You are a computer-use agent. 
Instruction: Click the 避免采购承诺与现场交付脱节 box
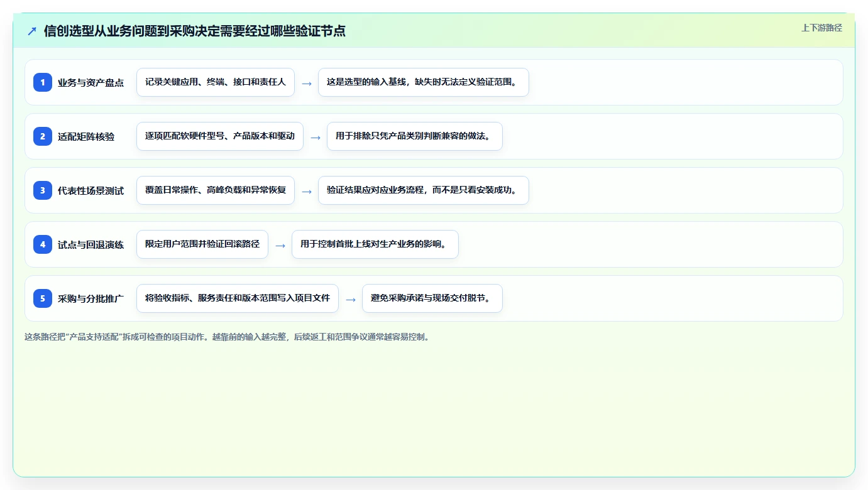(432, 298)
